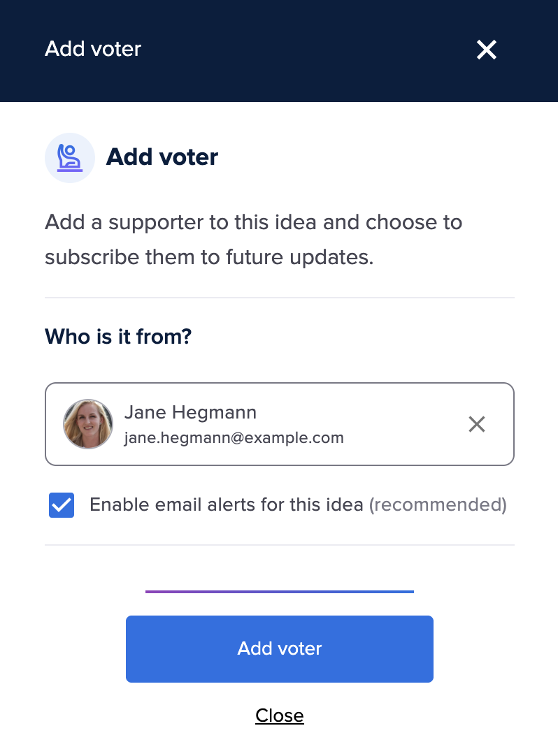Click the "Who is it from?" label
This screenshot has height=756, width=558.
[x=118, y=337]
